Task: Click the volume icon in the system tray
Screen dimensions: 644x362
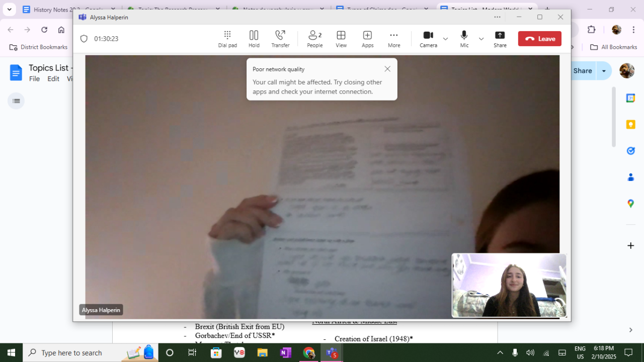Action: [x=530, y=352]
